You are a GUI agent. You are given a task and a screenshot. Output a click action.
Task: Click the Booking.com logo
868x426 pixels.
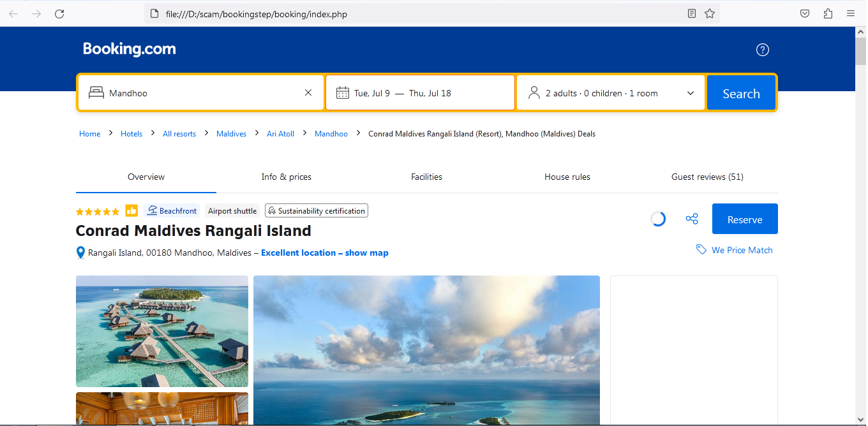(129, 49)
